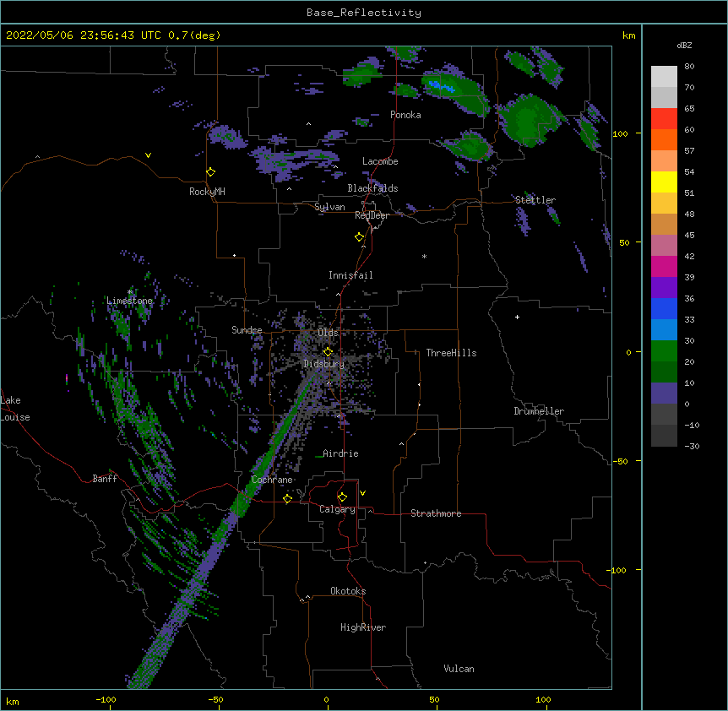728x711 pixels.
Task: Click the Vulcan label
Action: [459, 669]
